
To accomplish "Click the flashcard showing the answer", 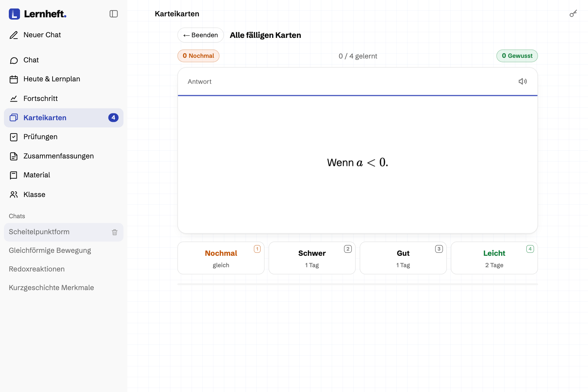I will click(x=358, y=151).
